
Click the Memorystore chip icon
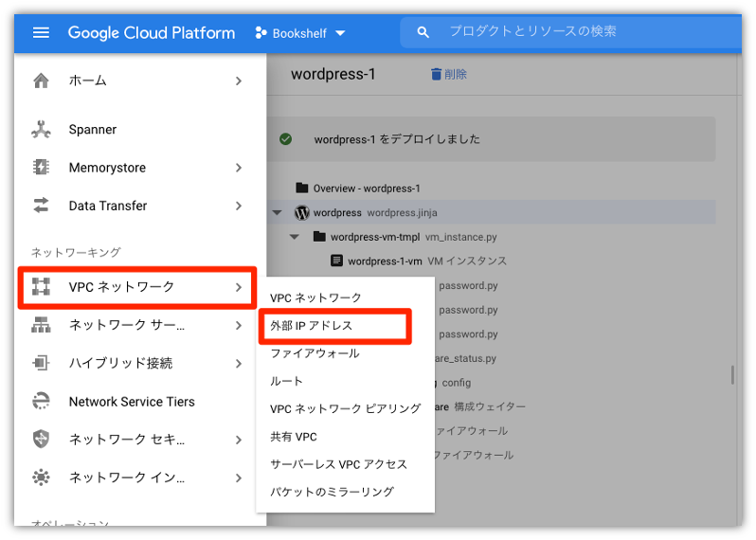click(41, 168)
